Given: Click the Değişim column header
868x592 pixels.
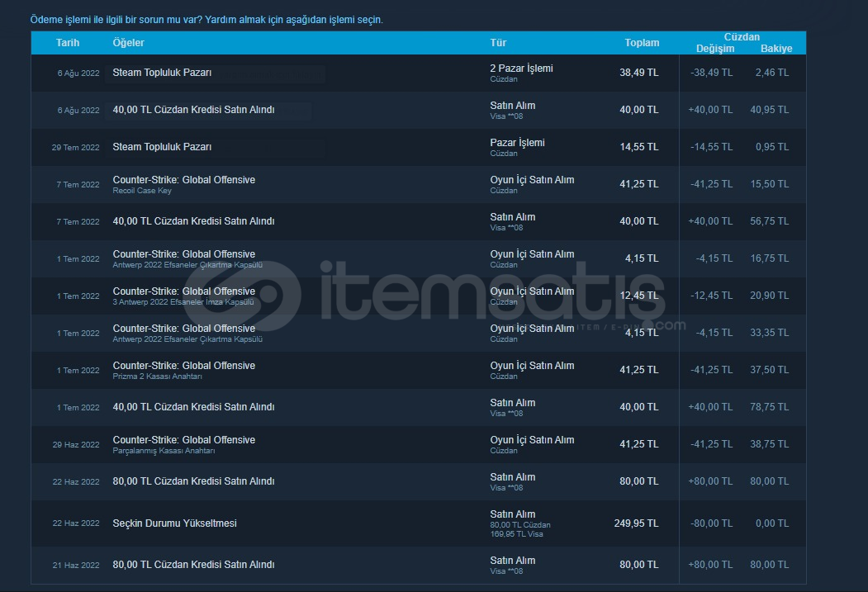Looking at the screenshot, I should click(715, 49).
